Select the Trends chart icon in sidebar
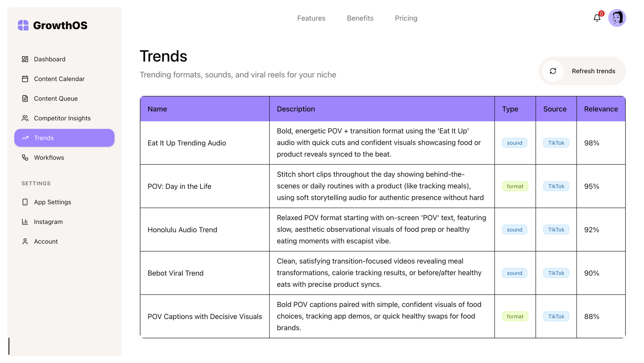 pyautogui.click(x=25, y=138)
